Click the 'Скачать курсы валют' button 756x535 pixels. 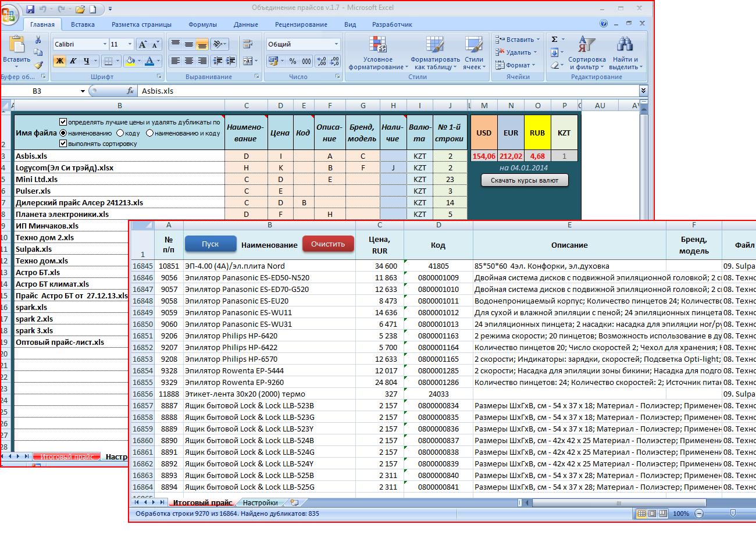(525, 180)
